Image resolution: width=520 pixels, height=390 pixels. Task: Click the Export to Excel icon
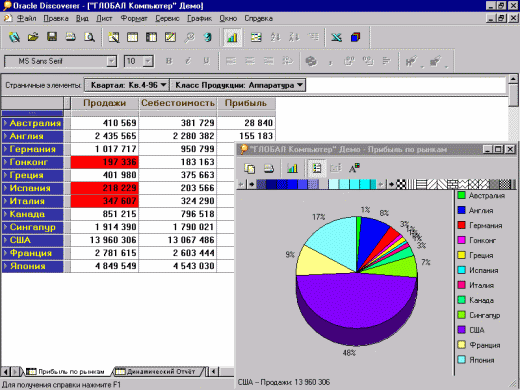[x=336, y=37]
